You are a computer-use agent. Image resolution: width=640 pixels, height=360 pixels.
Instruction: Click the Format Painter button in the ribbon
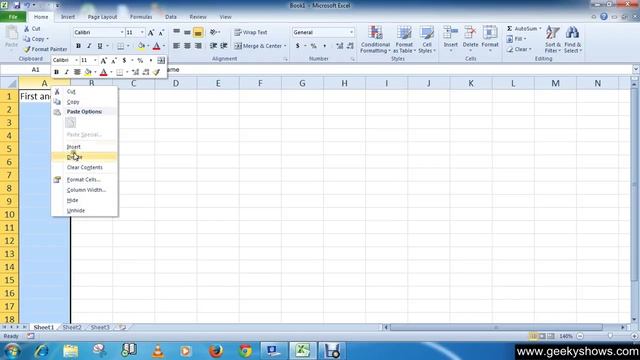pyautogui.click(x=45, y=49)
